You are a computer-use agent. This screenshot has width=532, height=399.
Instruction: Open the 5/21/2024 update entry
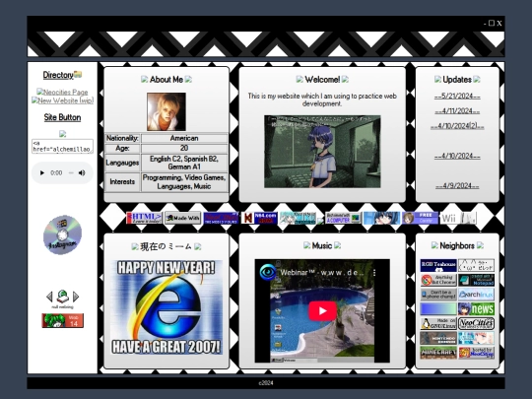pyautogui.click(x=457, y=96)
